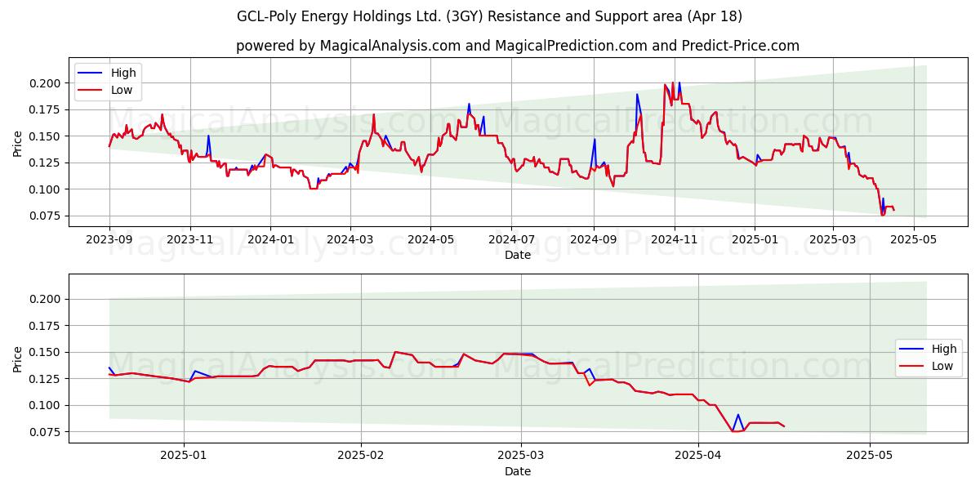
Task: Click the '0.075' price tick on the bottom chart
Action: click(46, 432)
